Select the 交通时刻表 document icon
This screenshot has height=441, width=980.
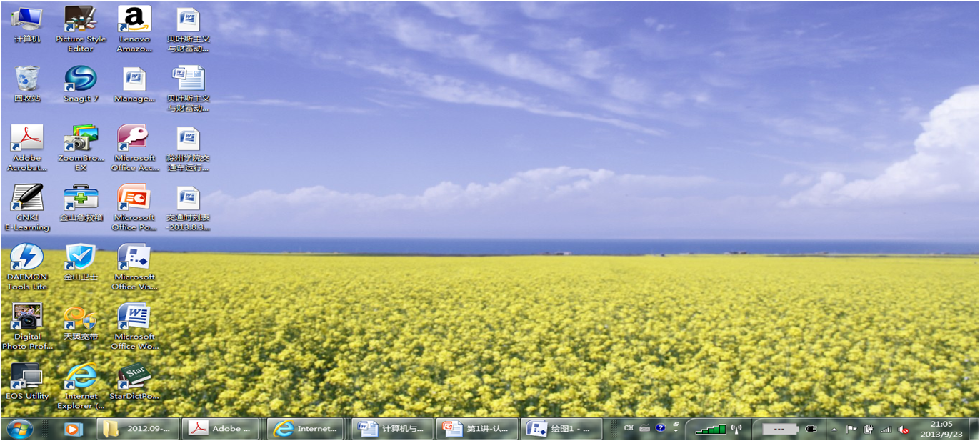click(x=189, y=207)
